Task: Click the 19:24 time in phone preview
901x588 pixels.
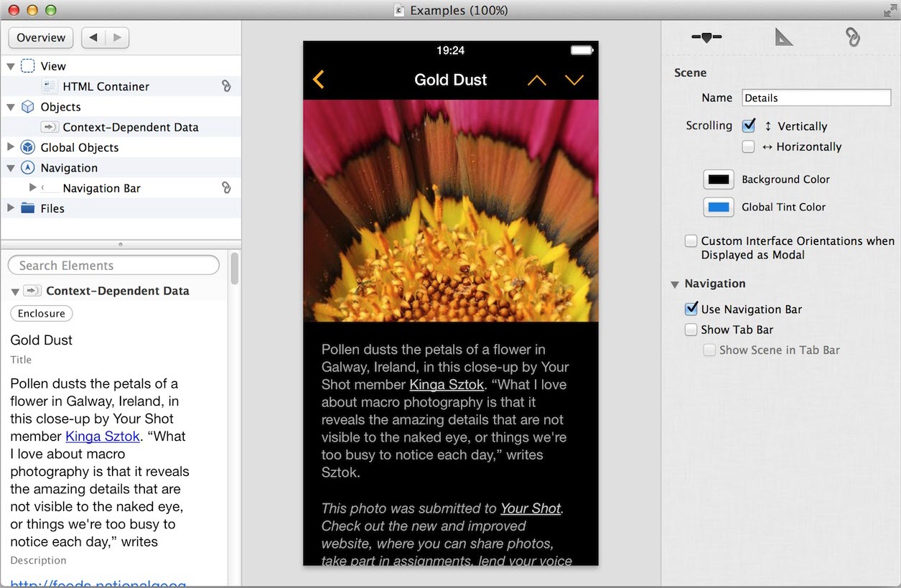Action: [451, 50]
